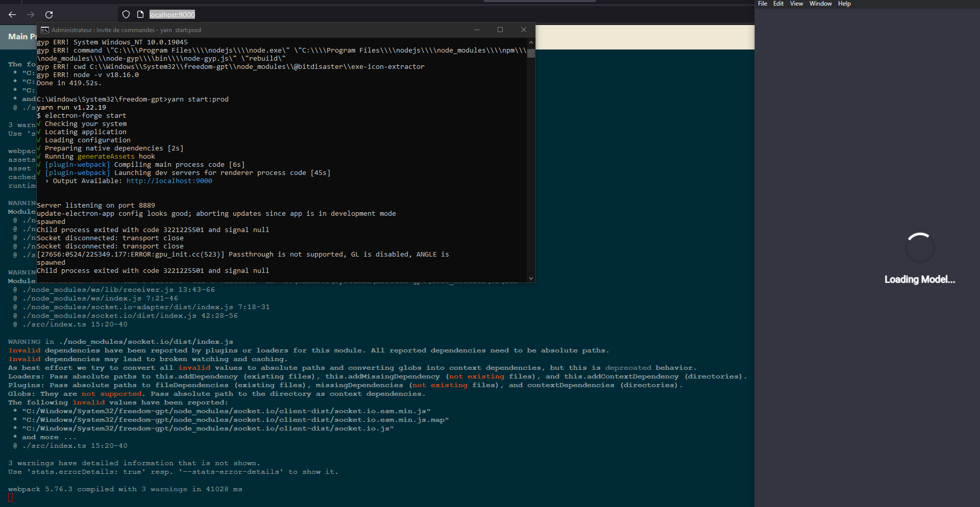Open the Window menu

[x=820, y=4]
